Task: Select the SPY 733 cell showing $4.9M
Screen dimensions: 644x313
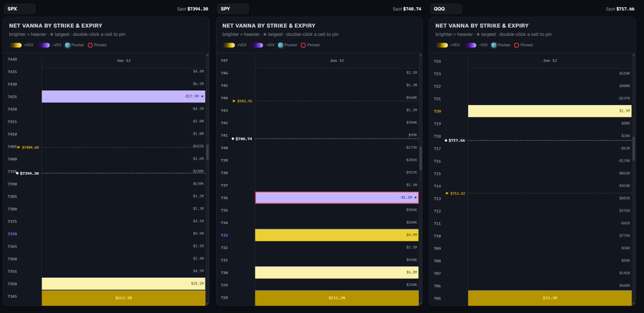Action: coord(336,235)
